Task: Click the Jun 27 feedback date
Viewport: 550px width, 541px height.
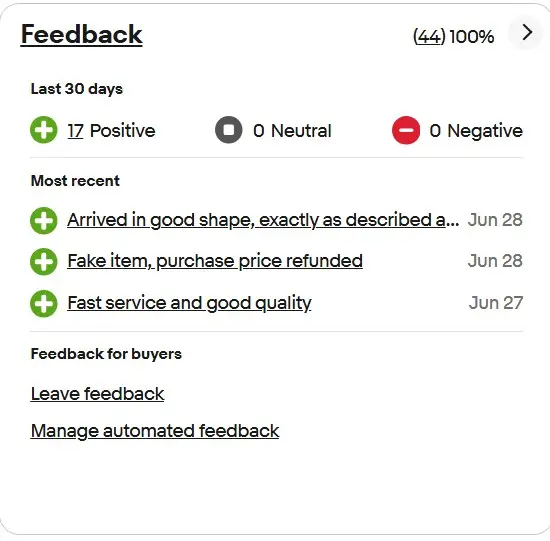Action: tap(496, 303)
